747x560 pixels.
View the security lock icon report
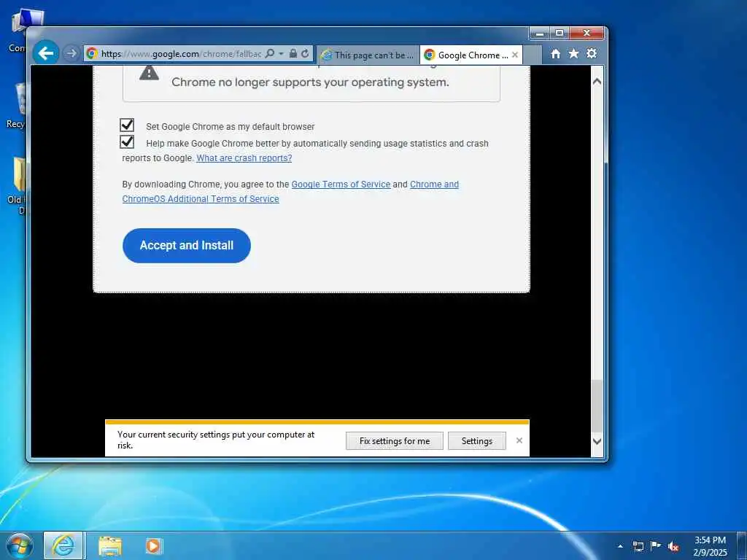coord(293,53)
